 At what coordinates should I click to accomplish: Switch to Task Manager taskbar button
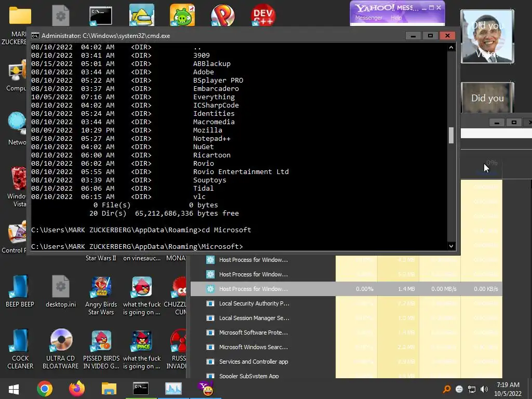[x=174, y=389]
